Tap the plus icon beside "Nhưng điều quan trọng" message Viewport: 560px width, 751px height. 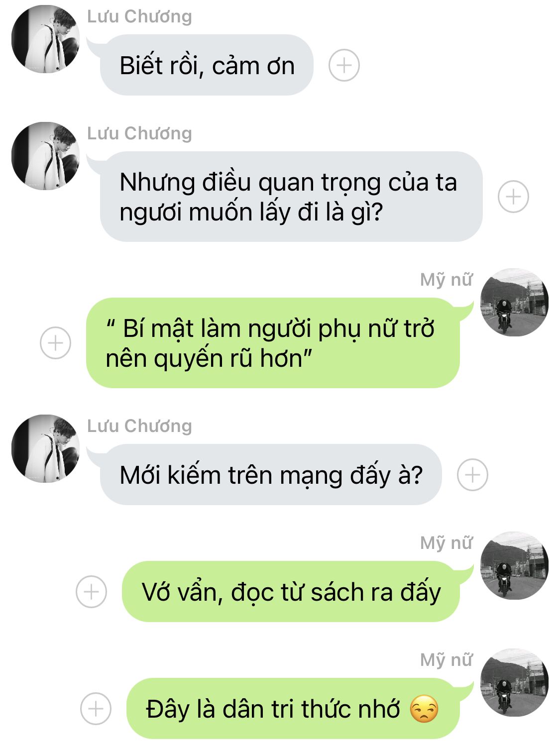click(x=513, y=197)
